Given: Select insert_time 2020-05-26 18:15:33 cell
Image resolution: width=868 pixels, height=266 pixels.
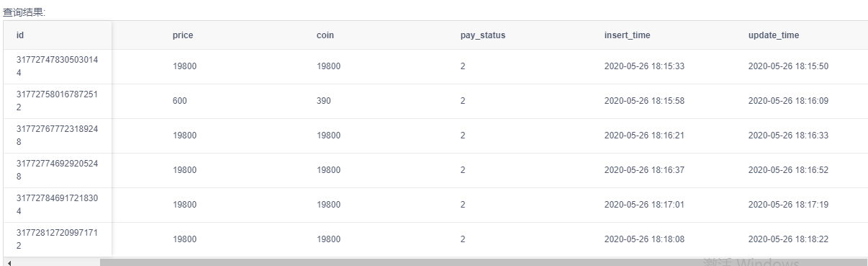Looking at the screenshot, I should (644, 66).
